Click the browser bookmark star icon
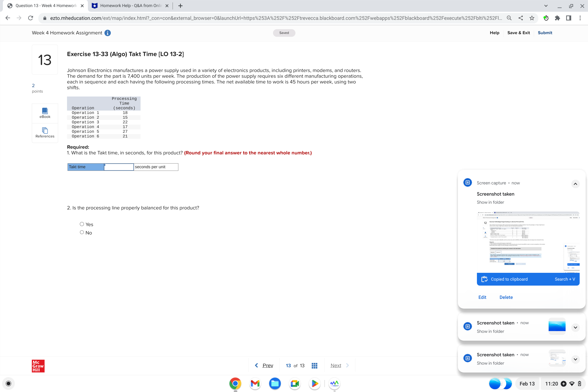 pos(532,18)
